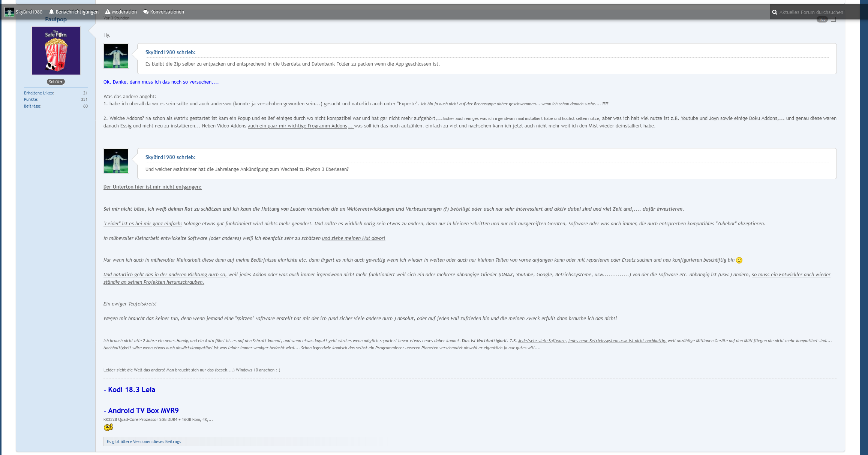This screenshot has height=455, width=868.
Task: Open Erhaltene Likes link in sidebar
Action: pos(39,93)
